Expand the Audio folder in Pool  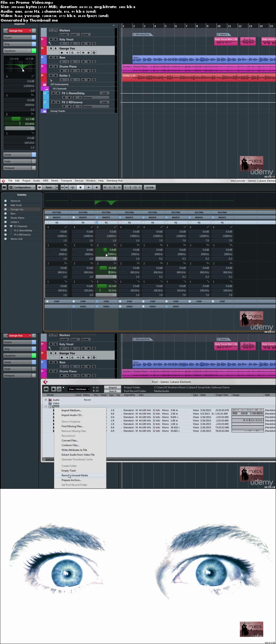click(46, 400)
